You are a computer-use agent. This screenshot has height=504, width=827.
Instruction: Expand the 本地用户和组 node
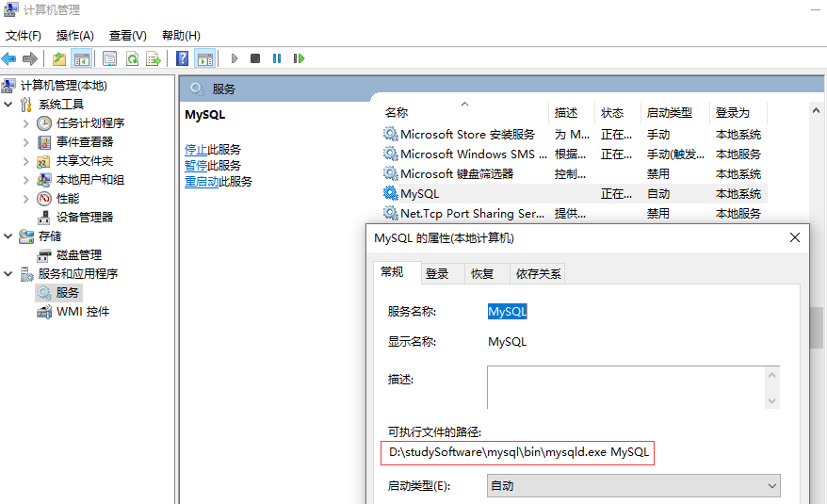pos(25,180)
